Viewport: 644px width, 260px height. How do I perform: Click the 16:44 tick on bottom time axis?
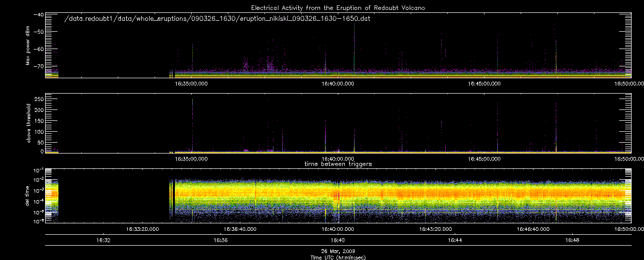[x=455, y=240]
